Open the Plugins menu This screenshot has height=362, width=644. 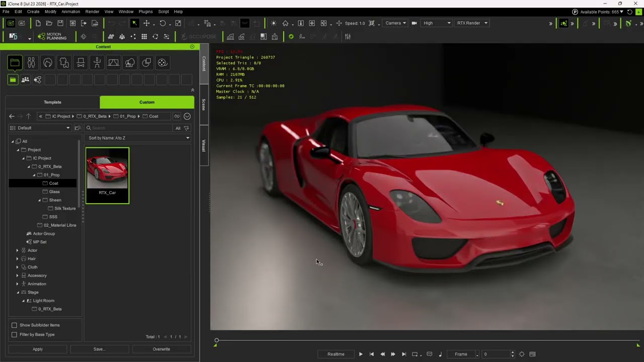[x=145, y=12]
